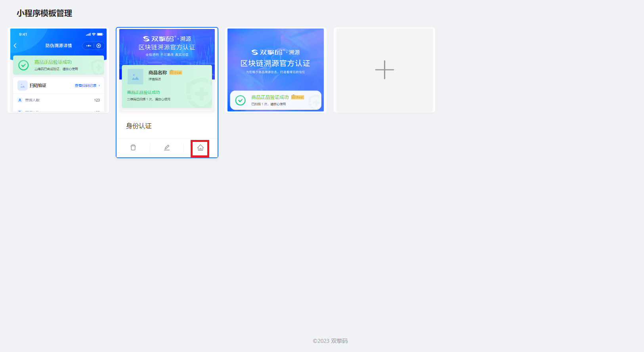Add a new template with the plus card
This screenshot has height=352, width=644.
(x=384, y=70)
